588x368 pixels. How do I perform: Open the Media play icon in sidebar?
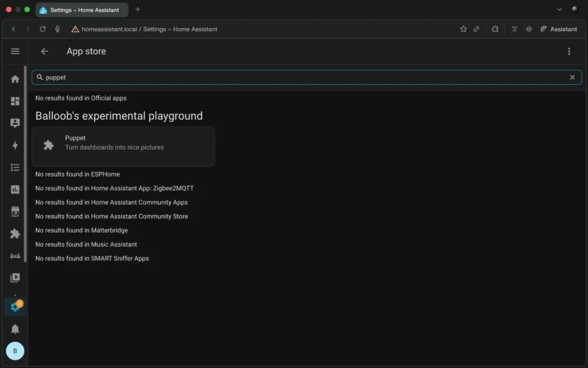click(x=15, y=278)
